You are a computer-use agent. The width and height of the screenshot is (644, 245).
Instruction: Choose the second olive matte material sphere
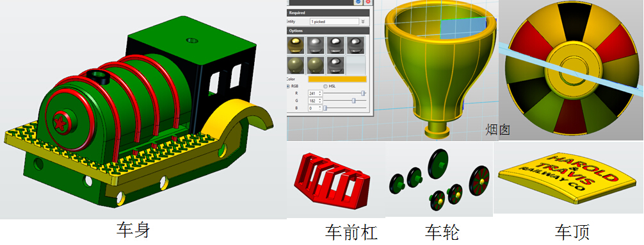coord(316,64)
